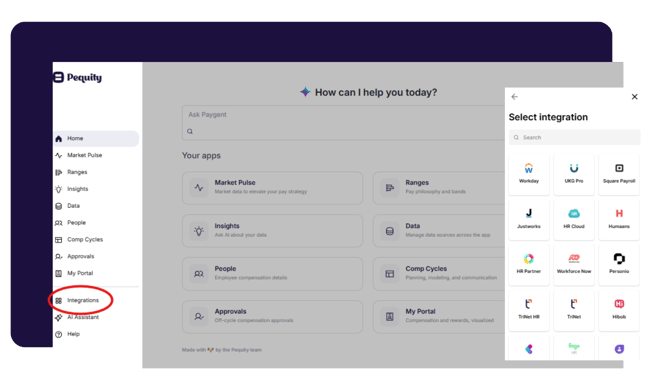The width and height of the screenshot is (670, 376).
Task: Open the Data app card
Action: 439,231
